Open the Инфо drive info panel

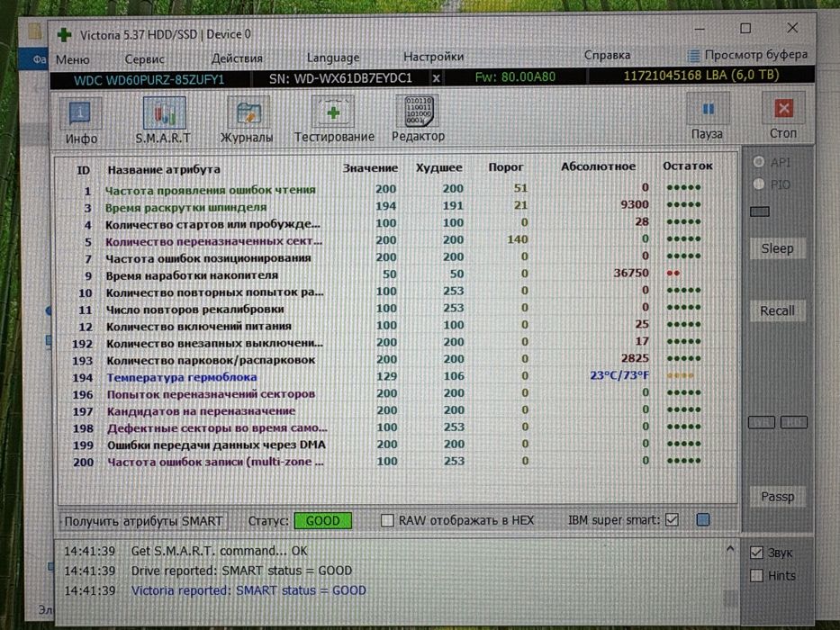point(80,121)
